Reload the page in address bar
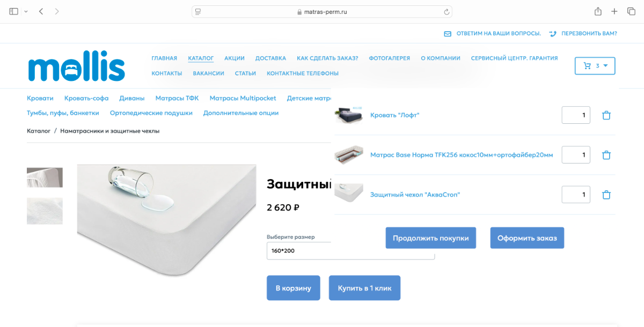 tap(446, 12)
